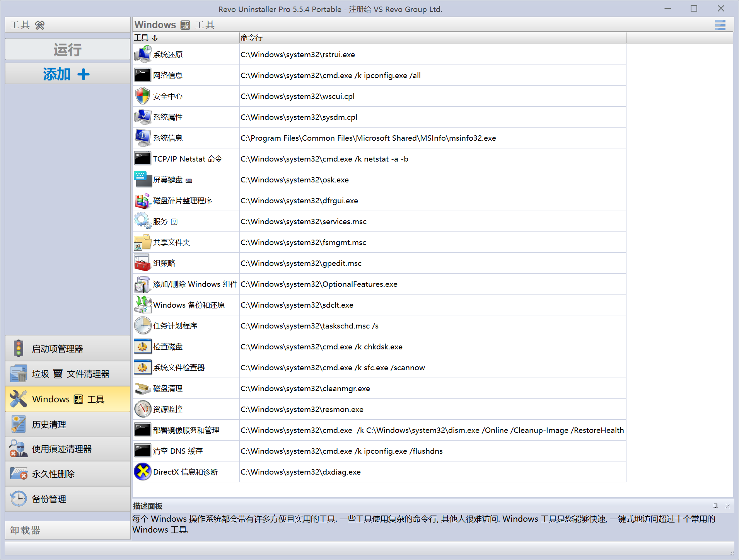
Task: Select the chkdsk.exe command cell
Action: coord(433,347)
